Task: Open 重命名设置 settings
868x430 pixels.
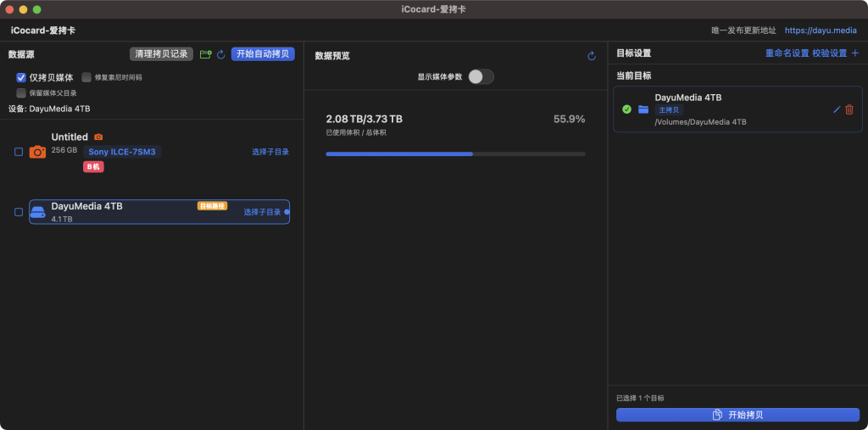Action: click(x=787, y=53)
